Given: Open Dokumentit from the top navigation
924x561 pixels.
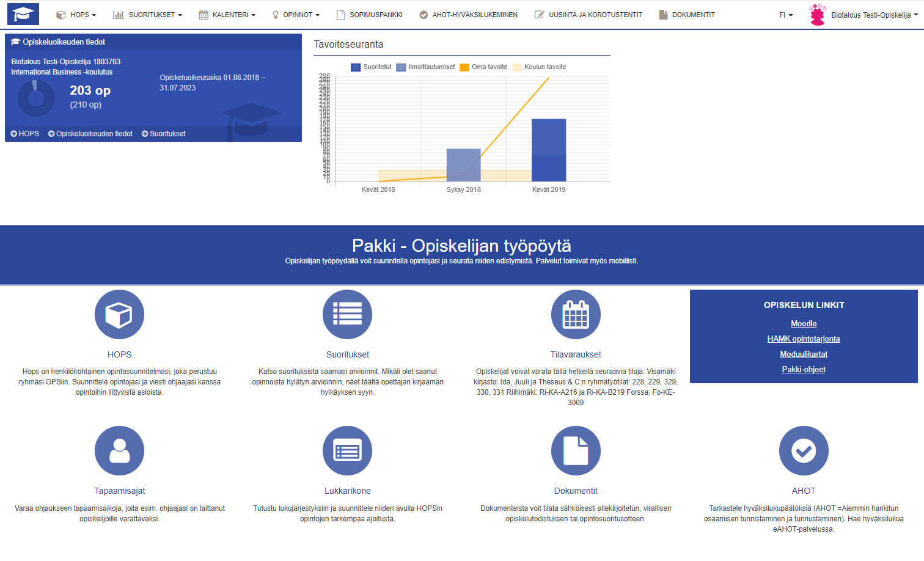Looking at the screenshot, I should pos(694,15).
